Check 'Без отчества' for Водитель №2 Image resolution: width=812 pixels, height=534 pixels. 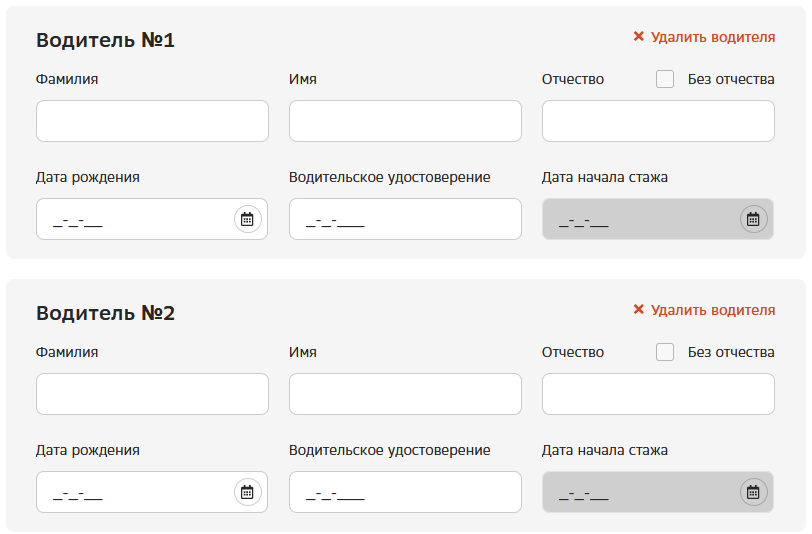tap(665, 352)
